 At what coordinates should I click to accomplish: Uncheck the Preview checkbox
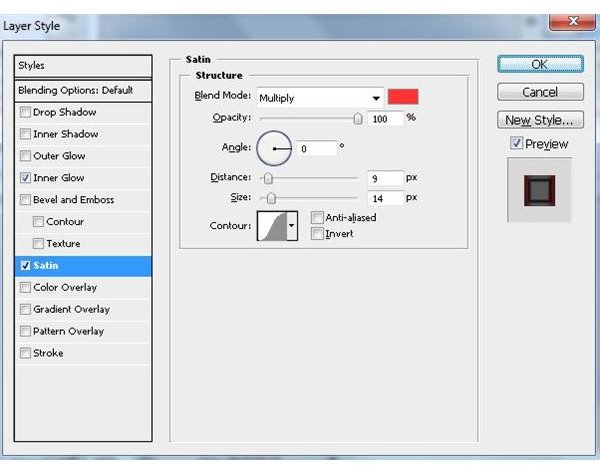(516, 143)
